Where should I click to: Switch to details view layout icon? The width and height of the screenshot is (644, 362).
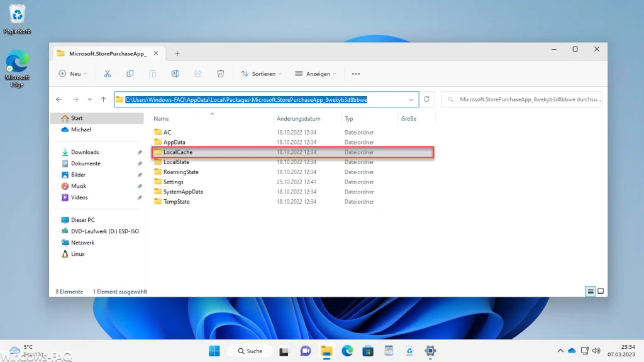(590, 292)
